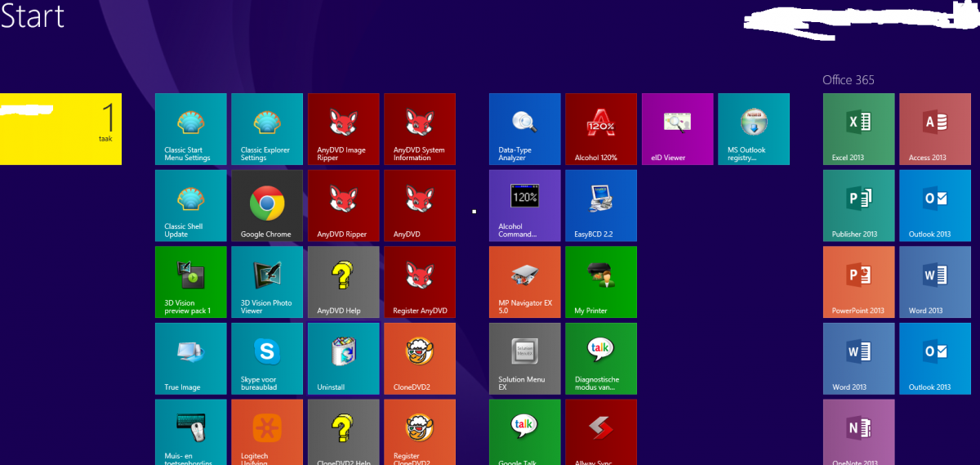The image size is (980, 465).
Task: Open the Data-Type Analyzer tile
Action: 525,129
